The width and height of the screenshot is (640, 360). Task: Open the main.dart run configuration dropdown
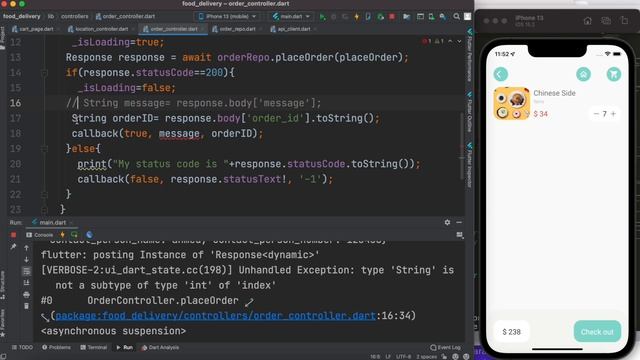[x=291, y=17]
